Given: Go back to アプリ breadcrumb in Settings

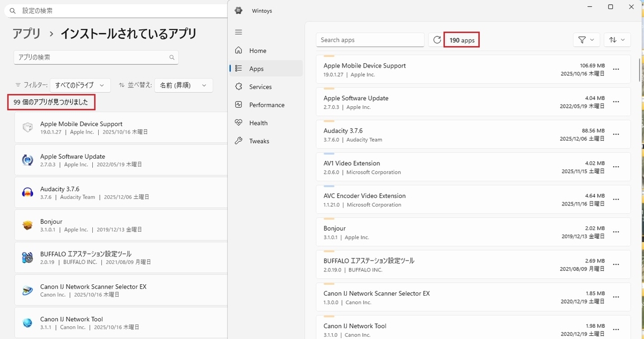Looking at the screenshot, I should (27, 34).
